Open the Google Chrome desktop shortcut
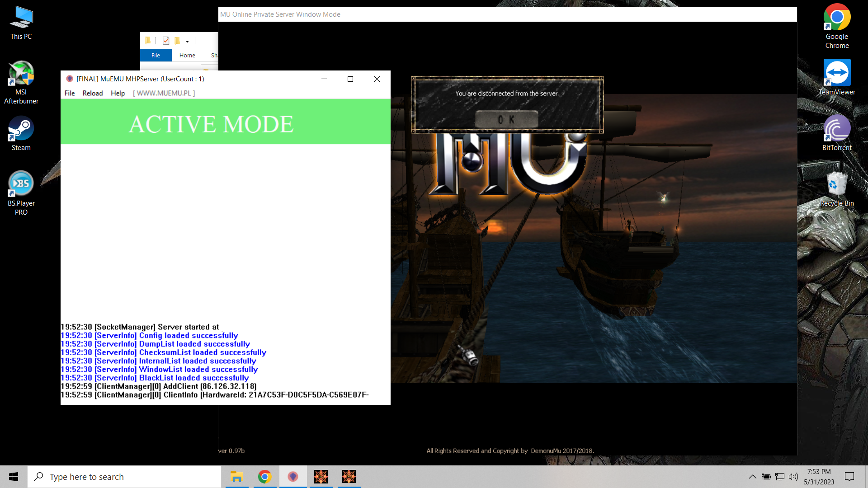Image resolution: width=868 pixels, height=488 pixels. 837,26
